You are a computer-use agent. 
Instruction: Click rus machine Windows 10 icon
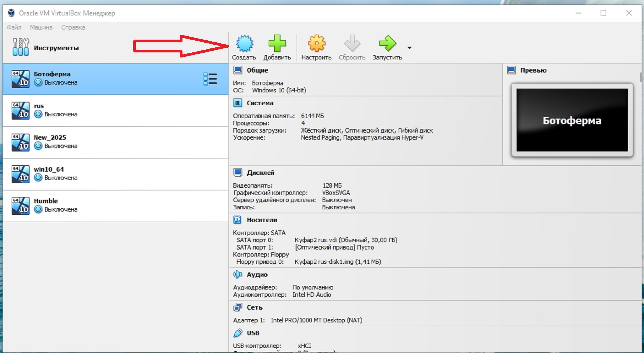(x=20, y=111)
